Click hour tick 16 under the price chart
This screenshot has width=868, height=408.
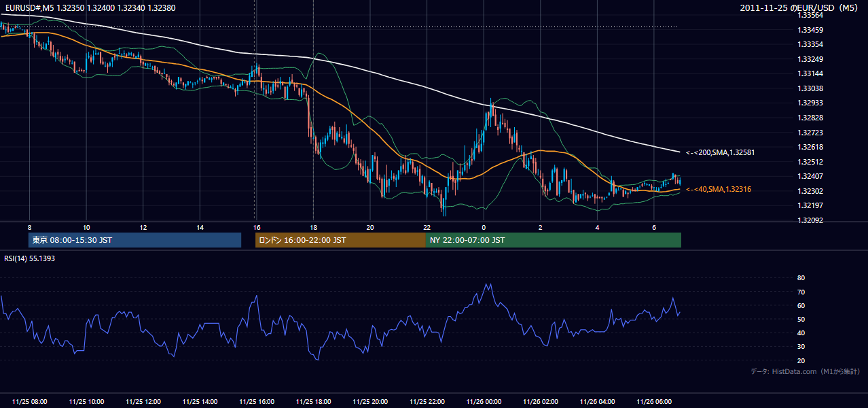[257, 227]
